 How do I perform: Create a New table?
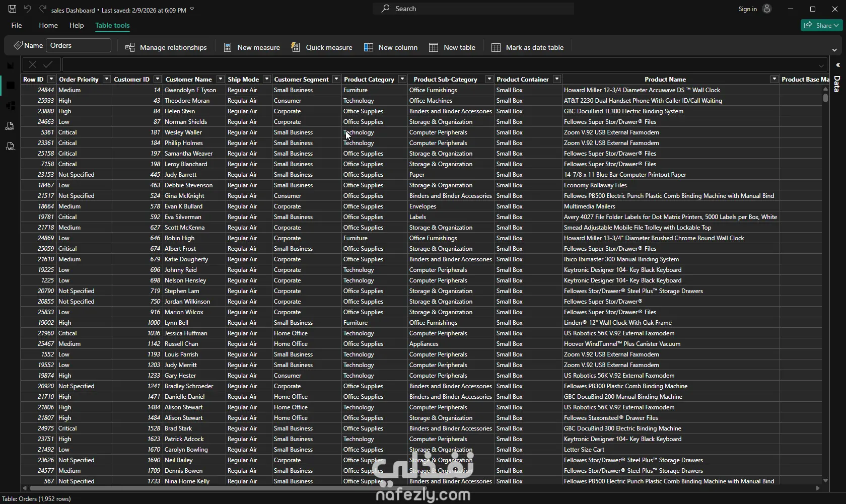coord(452,47)
